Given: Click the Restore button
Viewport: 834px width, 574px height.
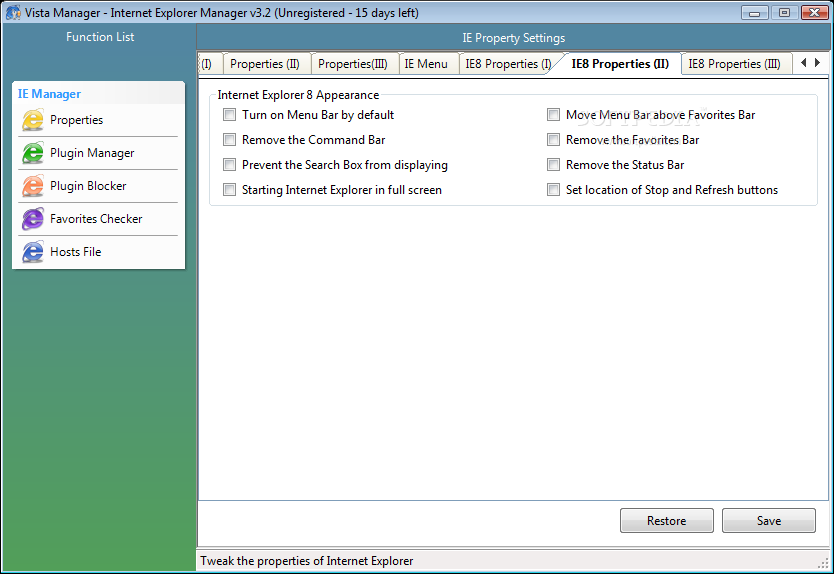Looking at the screenshot, I should click(x=666, y=521).
